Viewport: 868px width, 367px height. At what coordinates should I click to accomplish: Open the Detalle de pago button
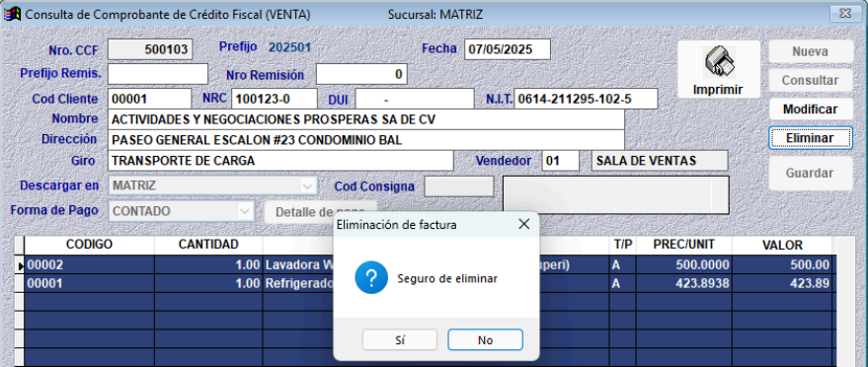(x=321, y=212)
